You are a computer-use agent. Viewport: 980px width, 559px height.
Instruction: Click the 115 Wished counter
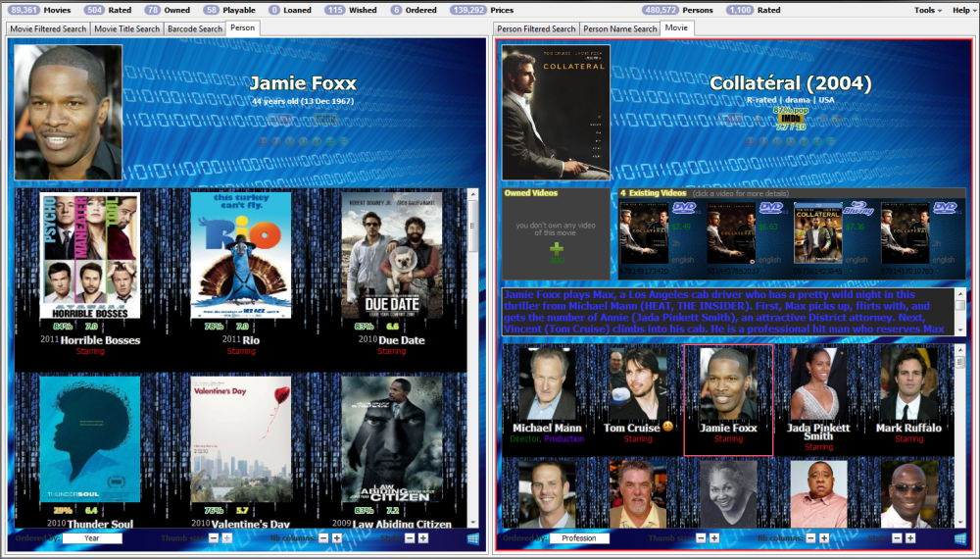[351, 10]
